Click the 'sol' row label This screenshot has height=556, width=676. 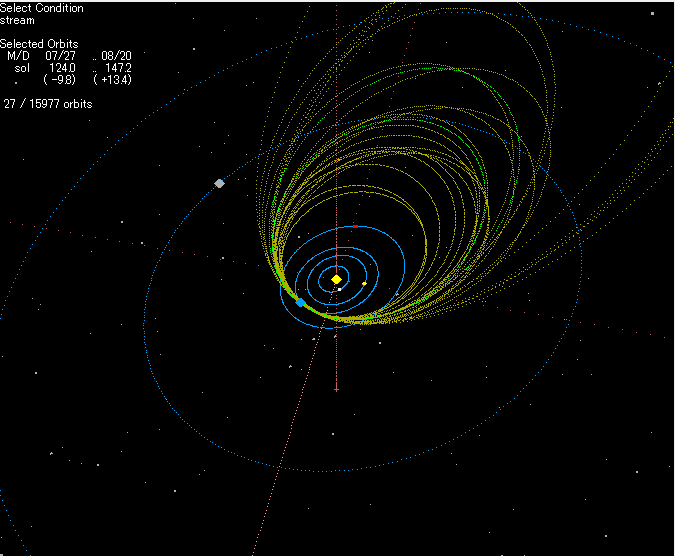[x=21, y=68]
